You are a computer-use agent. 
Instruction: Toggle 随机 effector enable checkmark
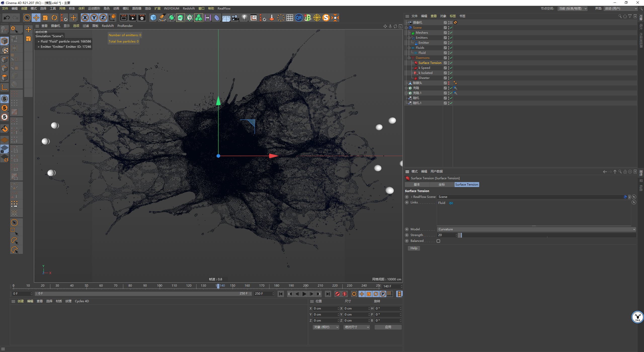click(451, 98)
